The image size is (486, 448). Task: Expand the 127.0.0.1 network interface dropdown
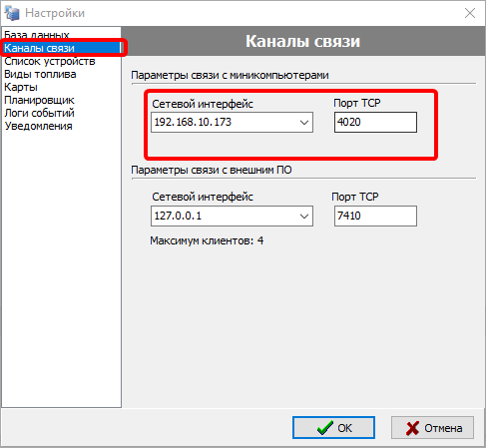coord(304,217)
